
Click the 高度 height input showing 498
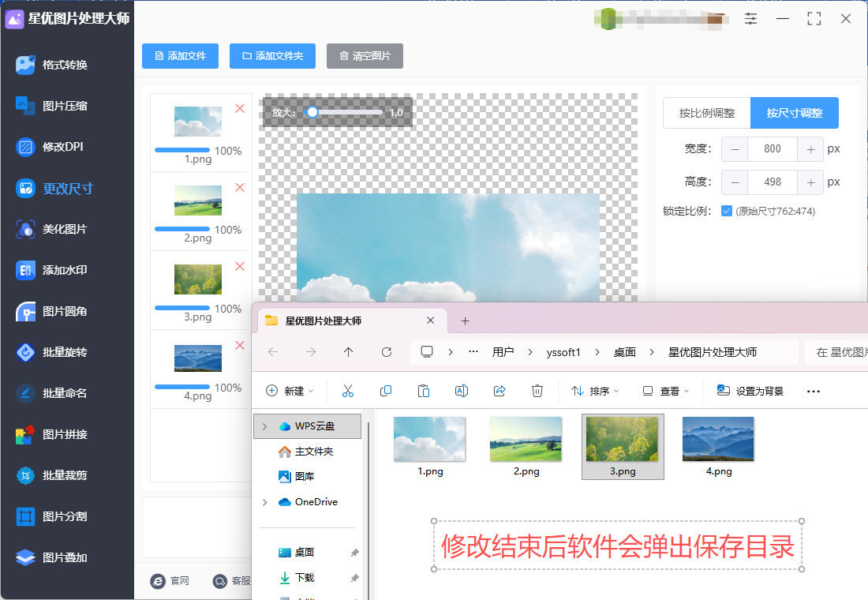point(773,182)
